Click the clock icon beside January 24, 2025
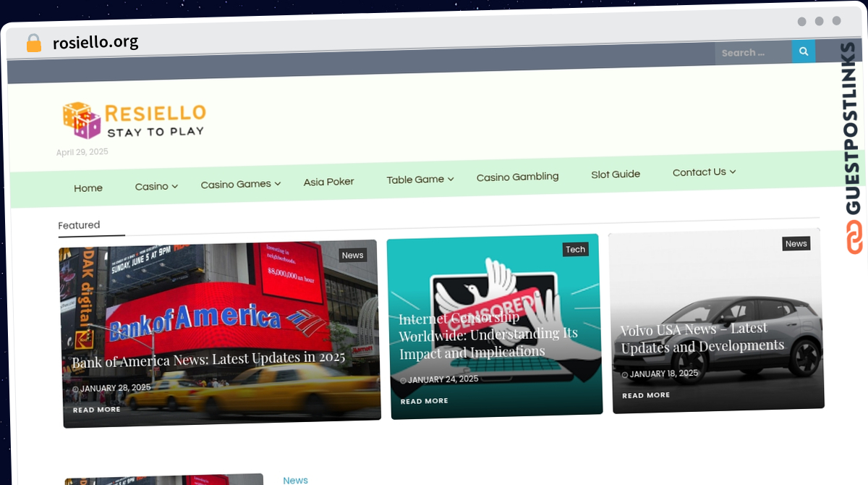The height and width of the screenshot is (485, 868). click(403, 380)
